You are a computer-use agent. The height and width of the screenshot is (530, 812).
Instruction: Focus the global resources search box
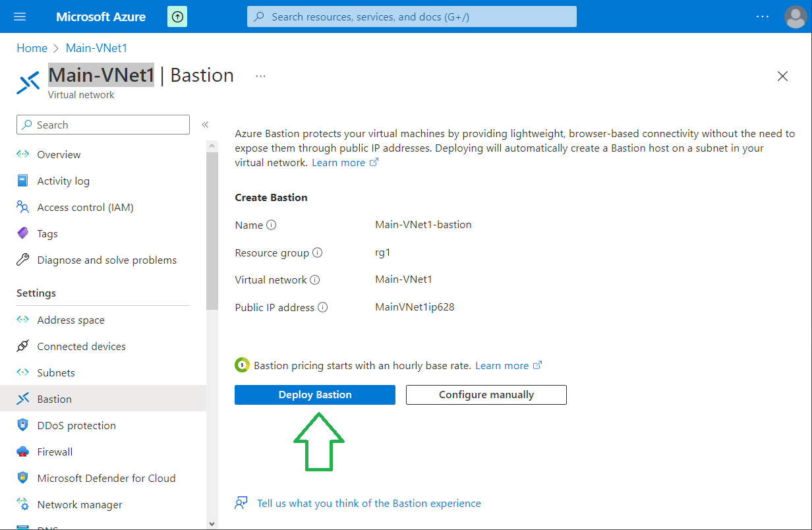(412, 16)
